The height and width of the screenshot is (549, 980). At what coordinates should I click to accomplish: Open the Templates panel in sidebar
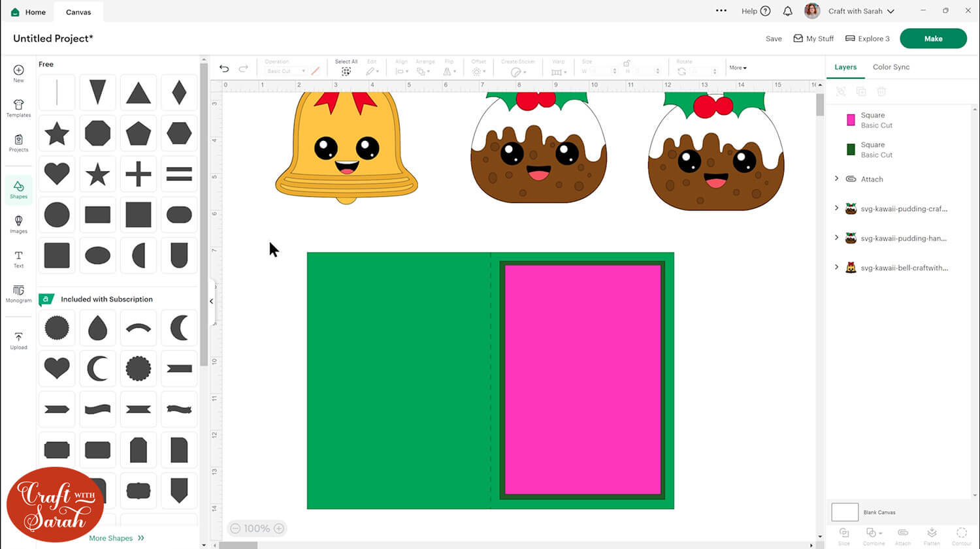coord(18,108)
